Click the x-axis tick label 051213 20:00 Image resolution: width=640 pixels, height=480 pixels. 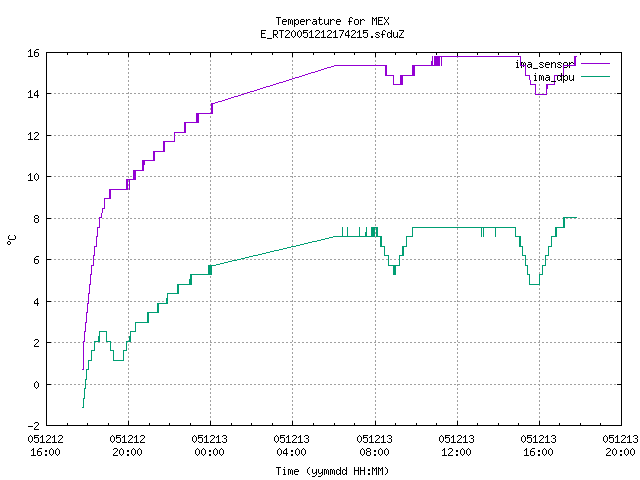pos(621,446)
